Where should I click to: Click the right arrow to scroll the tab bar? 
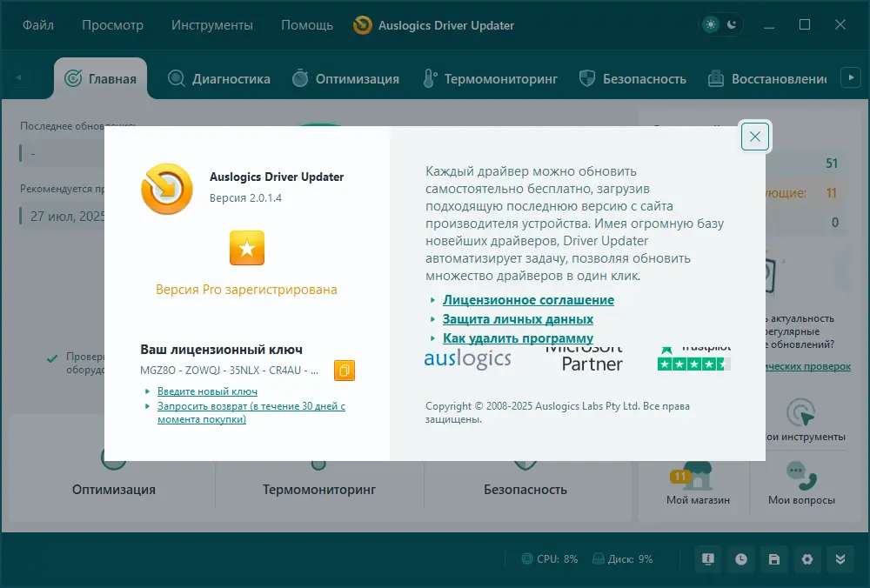[849, 77]
